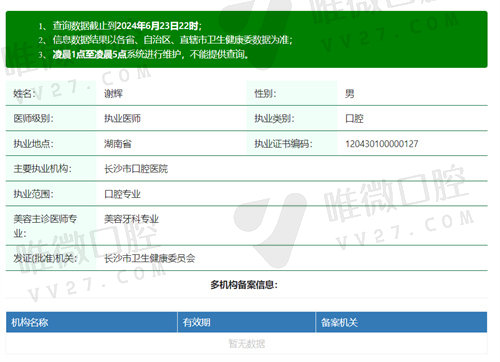Click the 执业地点 label

tap(33, 144)
